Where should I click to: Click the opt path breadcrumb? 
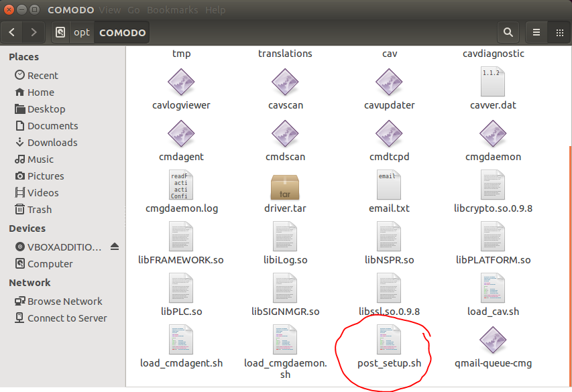(x=81, y=32)
